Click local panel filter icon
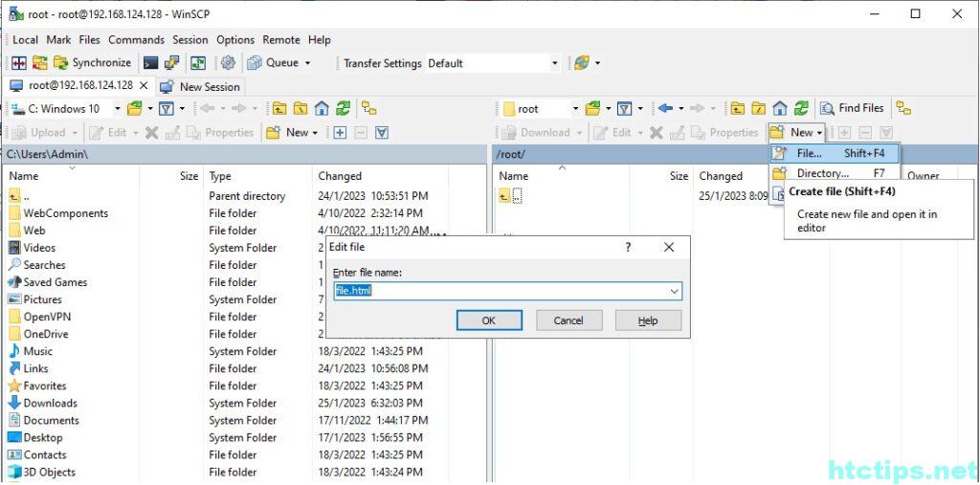980x485 pixels. (167, 109)
